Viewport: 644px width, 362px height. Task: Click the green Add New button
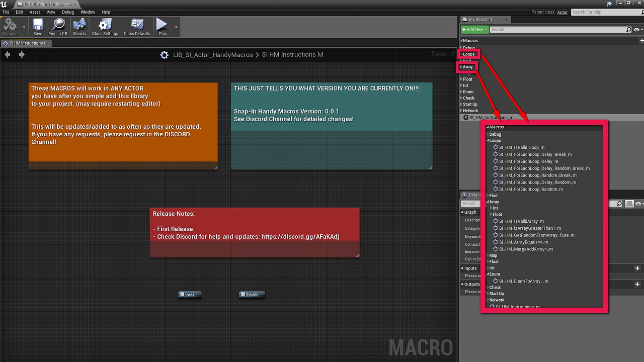474,30
